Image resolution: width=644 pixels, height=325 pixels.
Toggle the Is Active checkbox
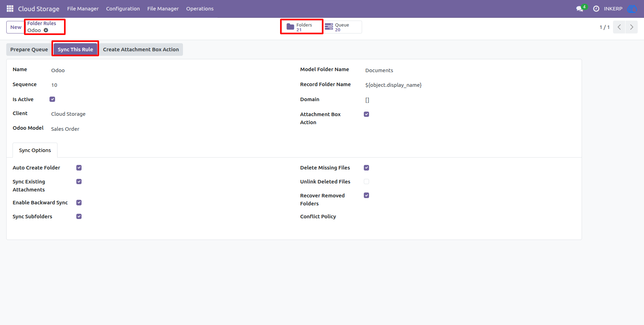click(x=52, y=99)
